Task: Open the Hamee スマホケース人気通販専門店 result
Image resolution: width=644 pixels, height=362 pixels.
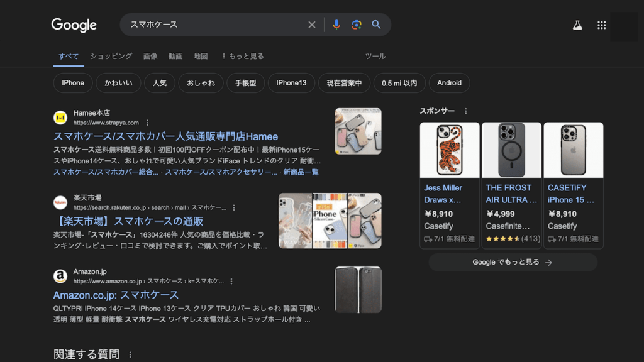Action: tap(165, 136)
